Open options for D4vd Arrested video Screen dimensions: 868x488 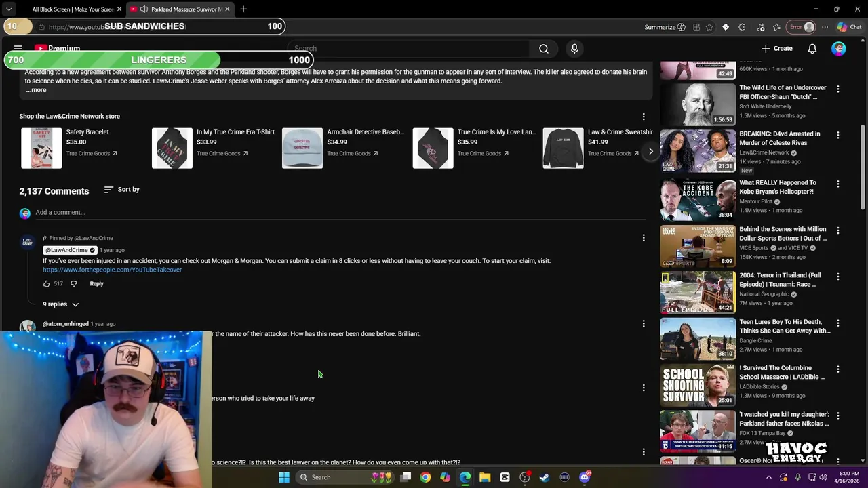[838, 136]
